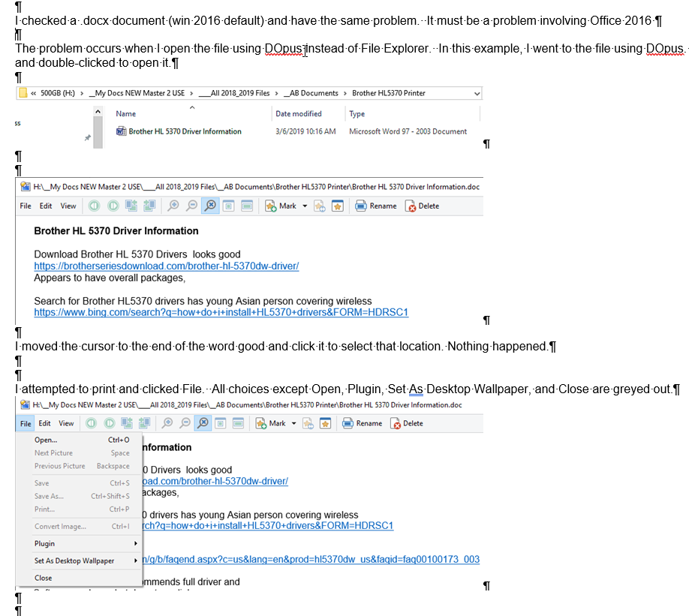This screenshot has width=689, height=616.
Task: Click zoom out magnifier in upper viewer toolbar
Action: (191, 206)
